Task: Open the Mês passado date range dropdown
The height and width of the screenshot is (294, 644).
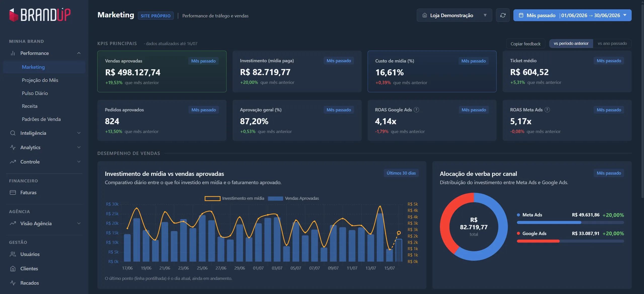Action: click(572, 15)
